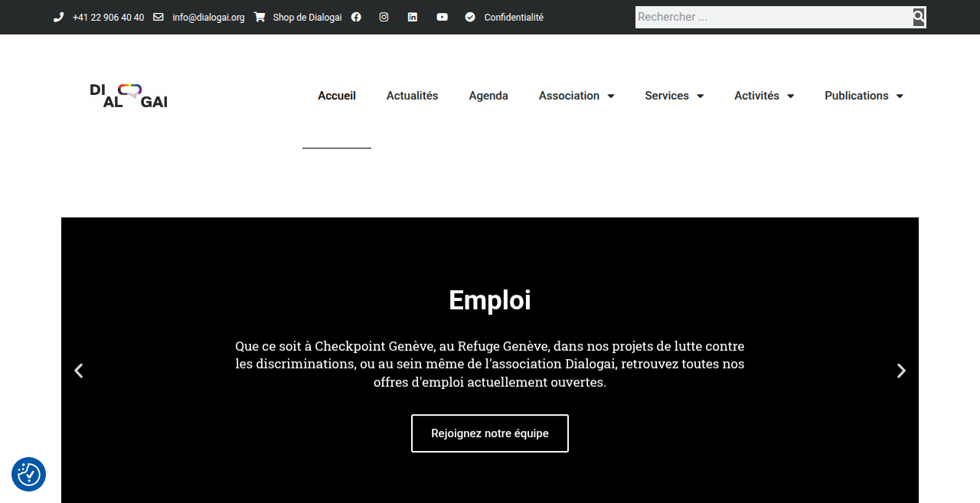Click the slide text mentioning Checkpoint Genève

coord(490,364)
